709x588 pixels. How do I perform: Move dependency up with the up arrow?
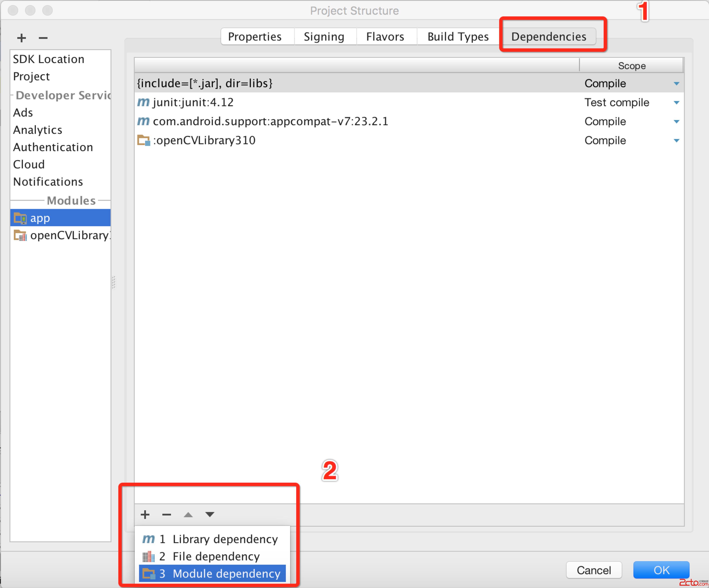tap(188, 514)
